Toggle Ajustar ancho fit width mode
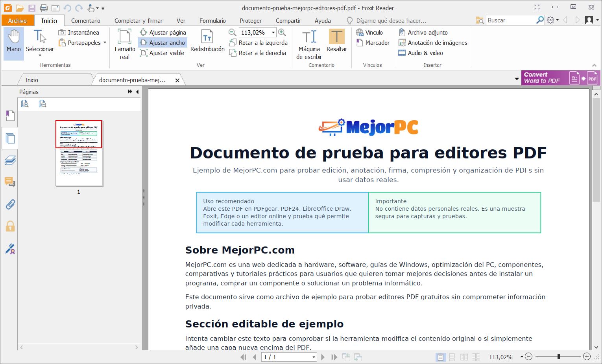Screen dimensions: 602x364 (x=163, y=43)
